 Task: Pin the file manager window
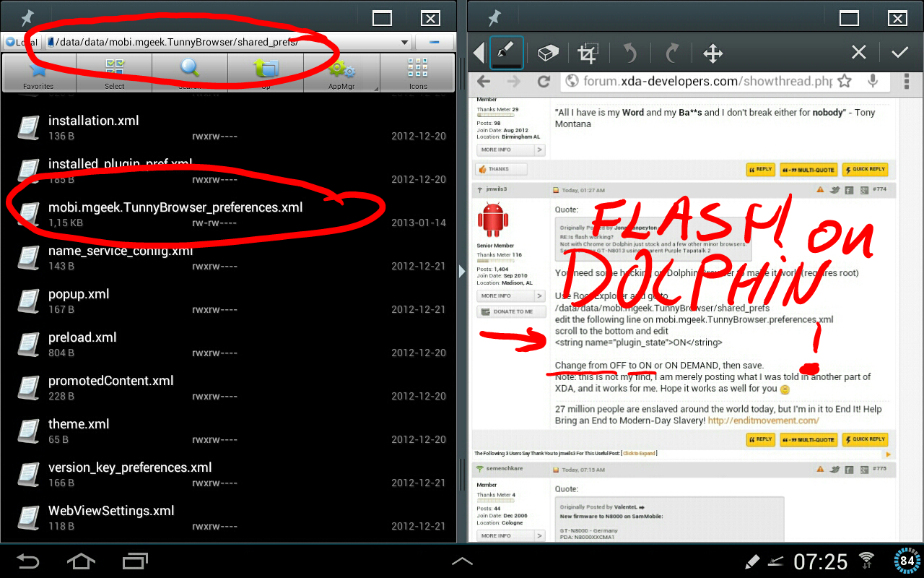27,17
